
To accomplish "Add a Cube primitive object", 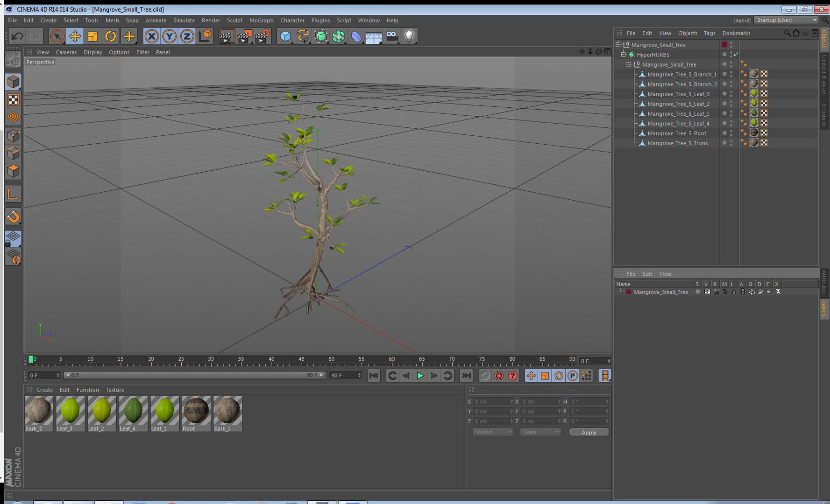I will 285,36.
